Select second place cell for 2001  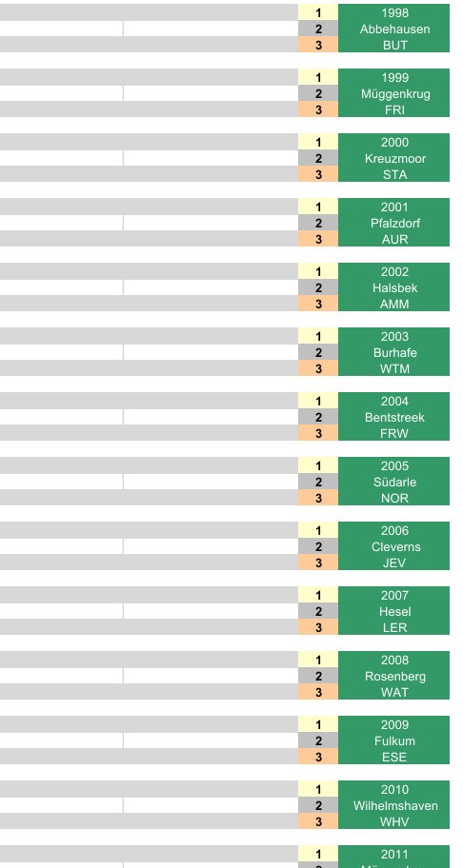click(318, 223)
